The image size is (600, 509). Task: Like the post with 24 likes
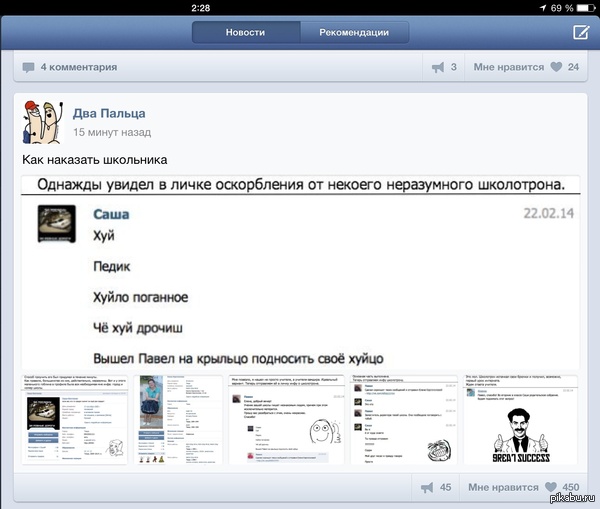point(526,67)
